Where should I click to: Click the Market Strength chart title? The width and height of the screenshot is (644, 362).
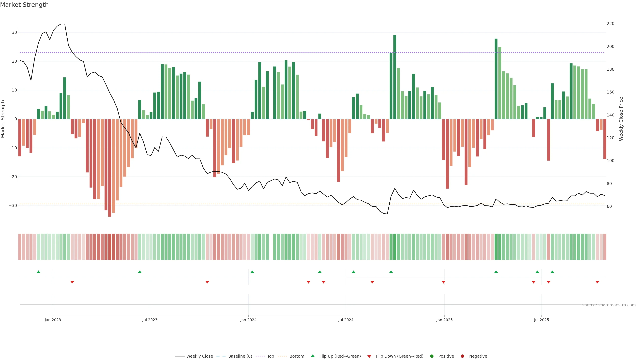click(x=24, y=5)
